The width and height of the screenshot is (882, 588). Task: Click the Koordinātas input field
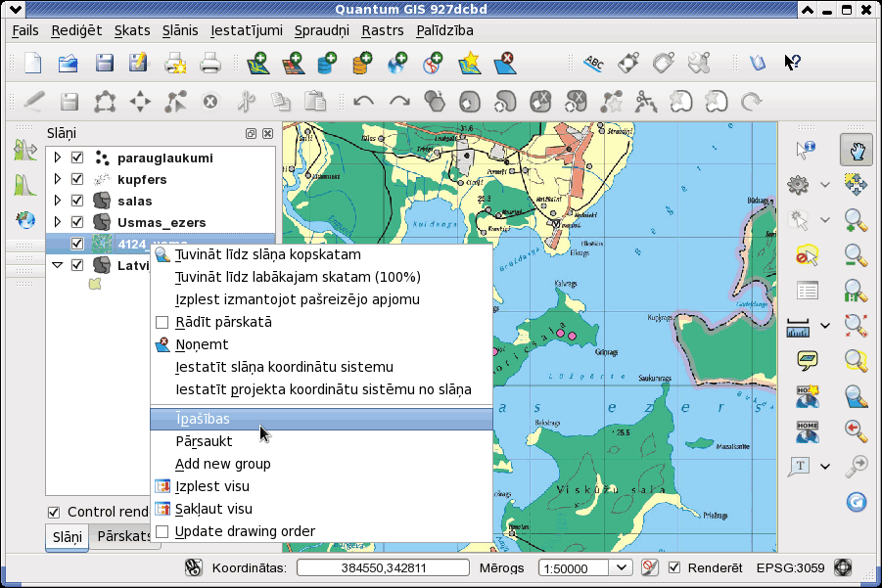tap(383, 567)
